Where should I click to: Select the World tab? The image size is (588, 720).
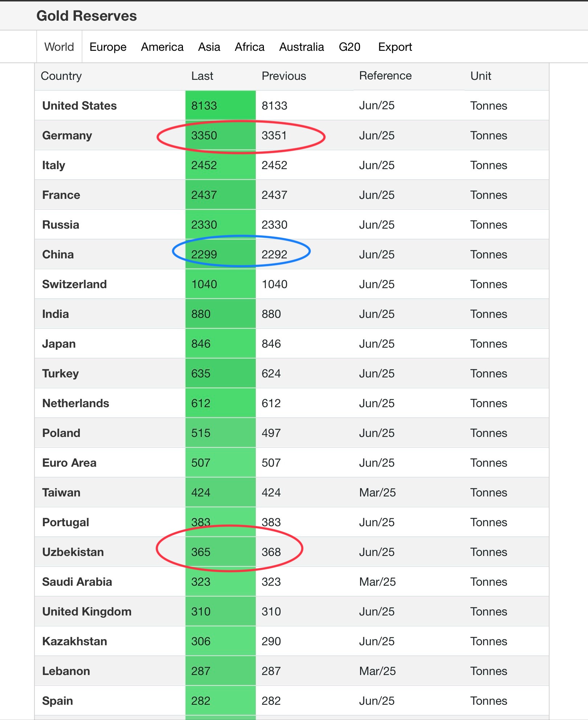[59, 47]
